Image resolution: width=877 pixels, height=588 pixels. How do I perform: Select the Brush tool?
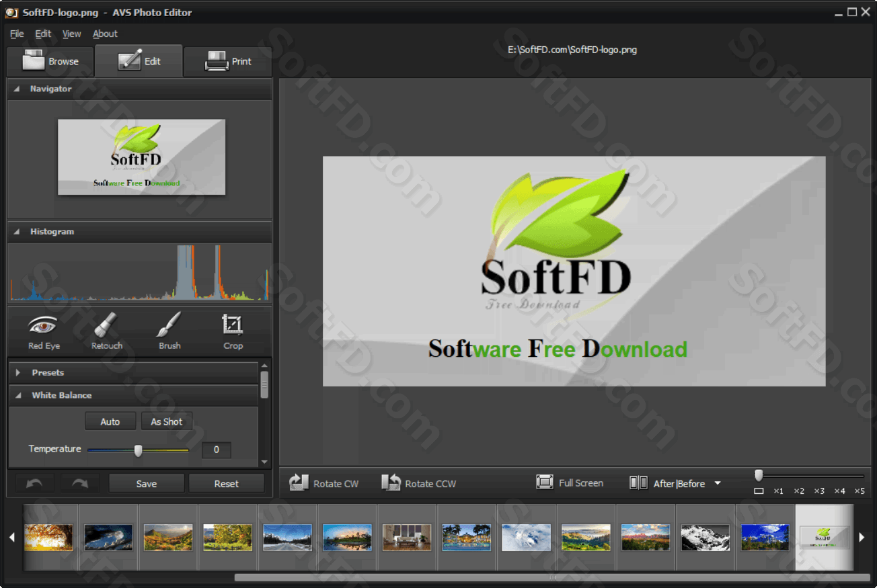pyautogui.click(x=169, y=331)
